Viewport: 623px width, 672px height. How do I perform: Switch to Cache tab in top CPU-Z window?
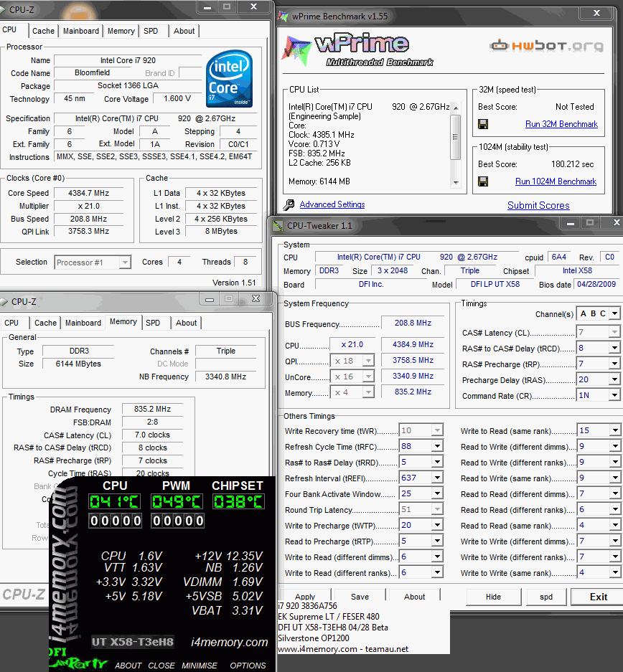[43, 31]
